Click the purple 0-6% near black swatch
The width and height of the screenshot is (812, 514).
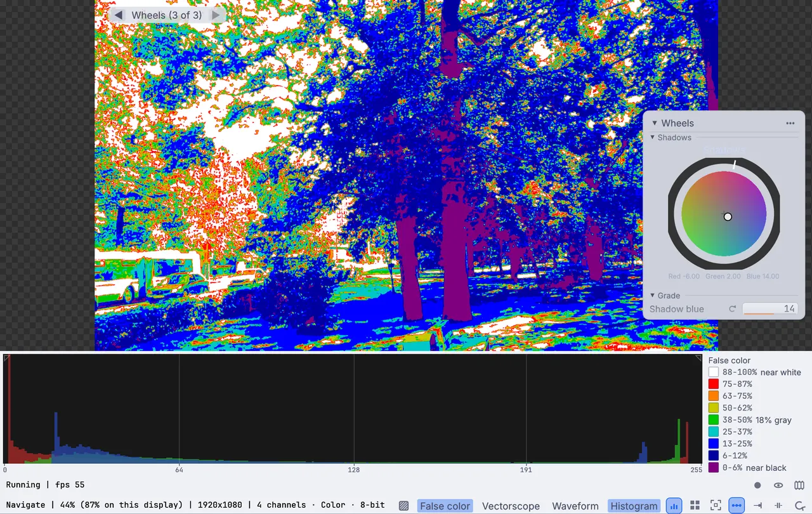[x=714, y=468]
